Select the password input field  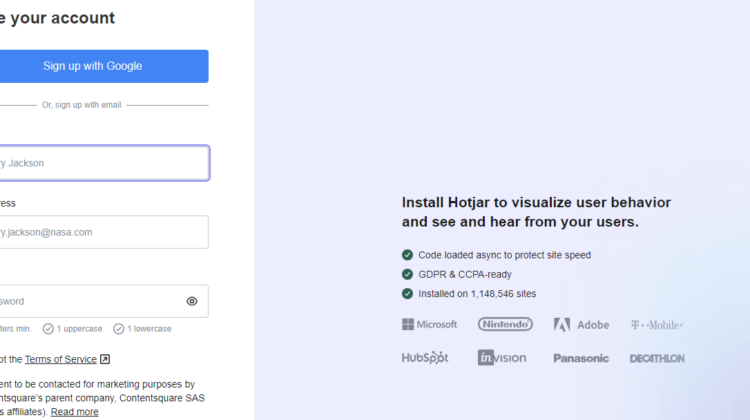(104, 301)
